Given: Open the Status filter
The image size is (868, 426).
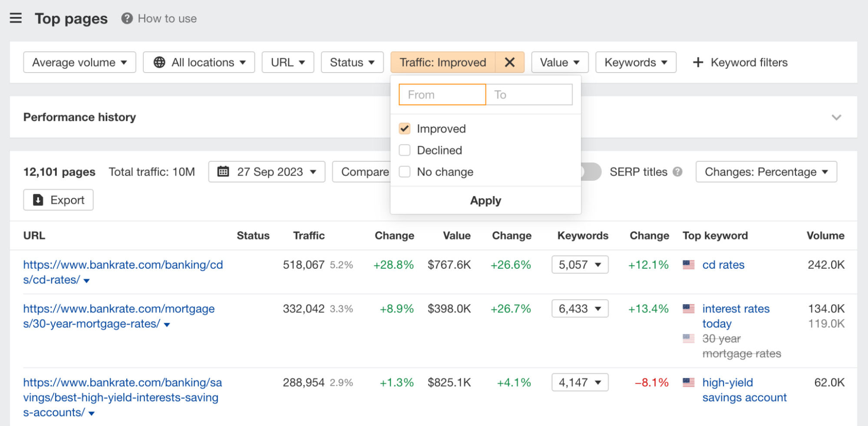Looking at the screenshot, I should 352,62.
